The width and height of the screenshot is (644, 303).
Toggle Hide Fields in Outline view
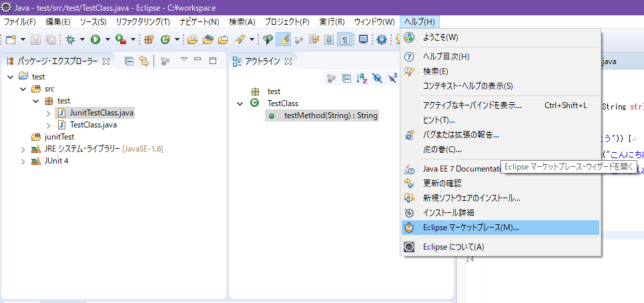click(377, 78)
